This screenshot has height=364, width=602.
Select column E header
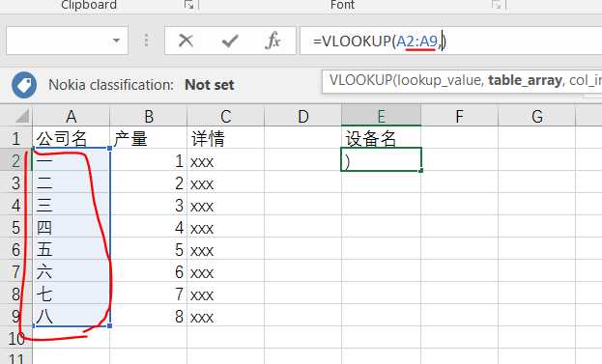(382, 116)
